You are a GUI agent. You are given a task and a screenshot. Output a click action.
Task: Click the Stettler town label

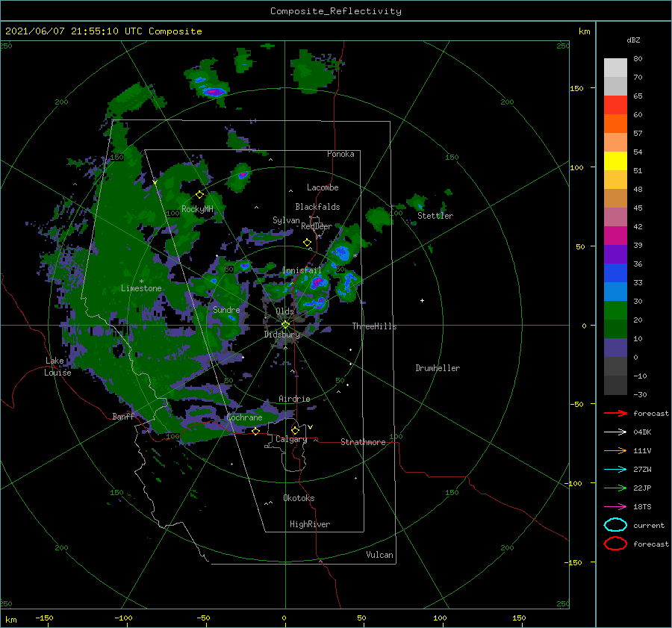click(435, 216)
